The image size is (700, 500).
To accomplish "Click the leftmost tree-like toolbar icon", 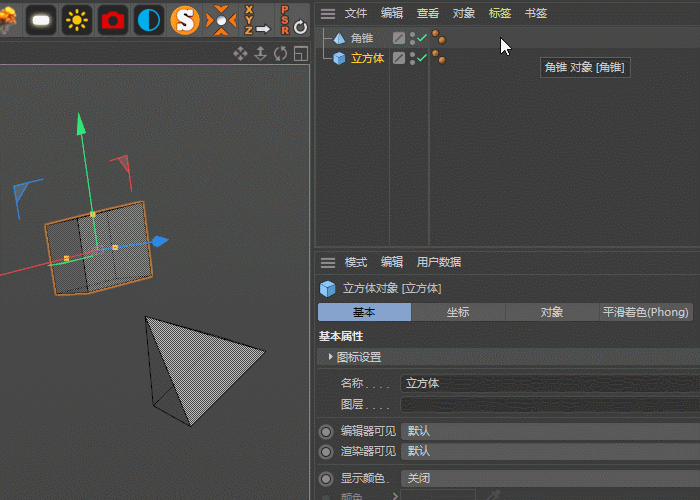I will coord(8,20).
